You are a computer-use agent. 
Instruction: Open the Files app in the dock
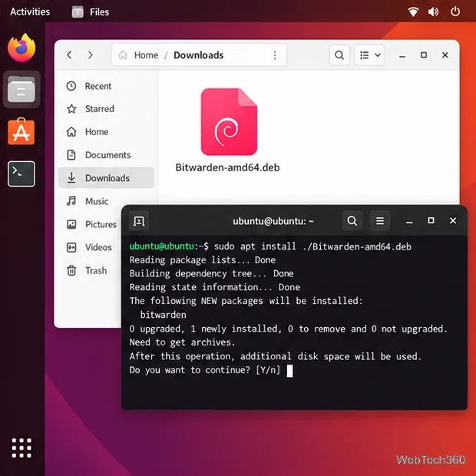click(21, 90)
